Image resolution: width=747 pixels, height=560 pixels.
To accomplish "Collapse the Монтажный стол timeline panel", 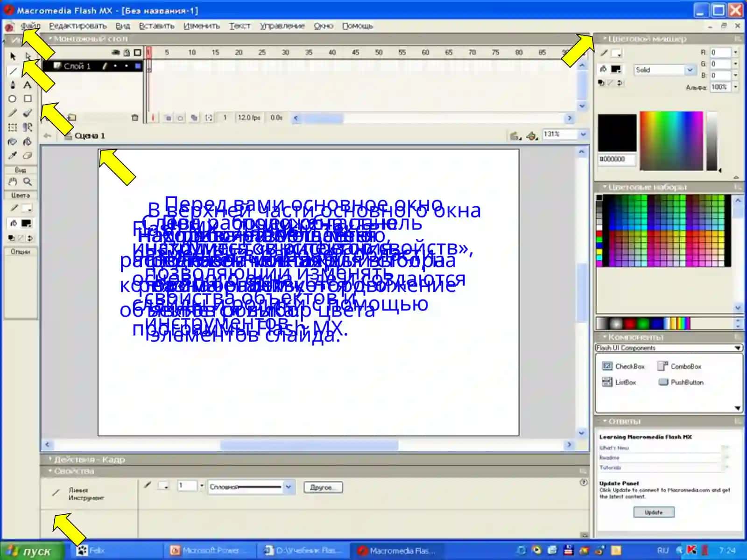I will point(50,39).
